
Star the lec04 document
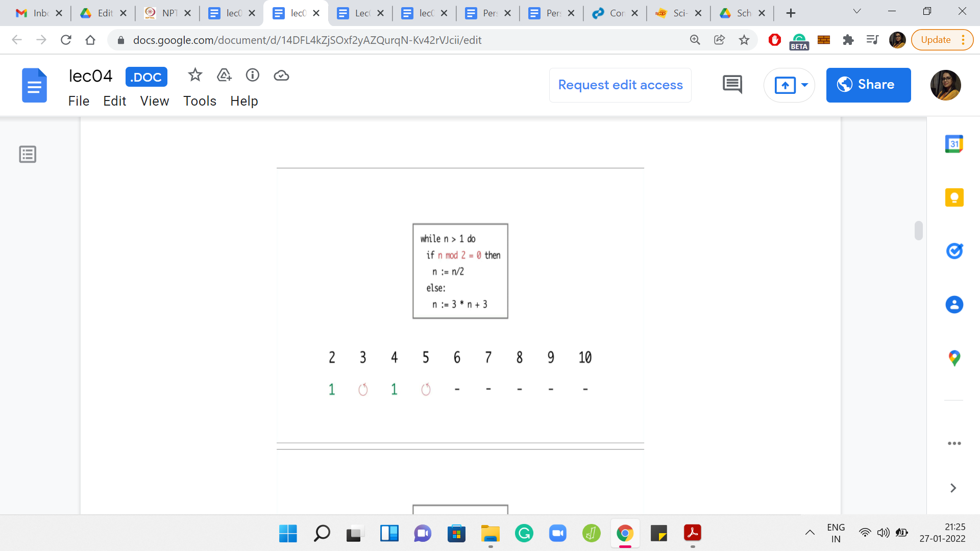(195, 76)
